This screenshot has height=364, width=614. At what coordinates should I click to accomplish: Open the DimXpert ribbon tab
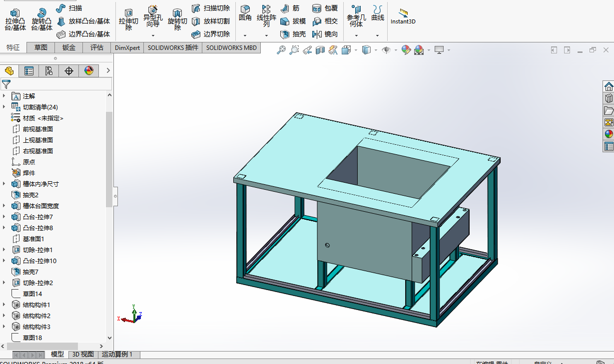coord(127,47)
